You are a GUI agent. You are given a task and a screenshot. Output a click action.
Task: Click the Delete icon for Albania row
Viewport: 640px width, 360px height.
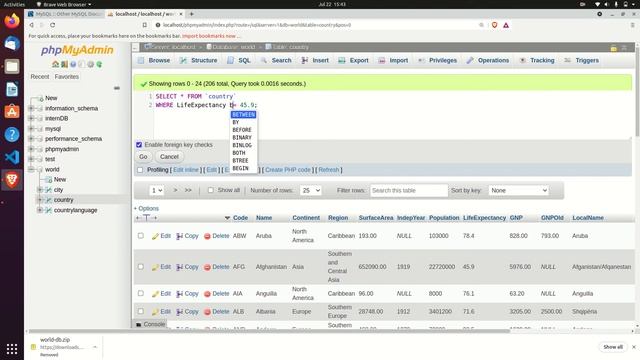207,311
